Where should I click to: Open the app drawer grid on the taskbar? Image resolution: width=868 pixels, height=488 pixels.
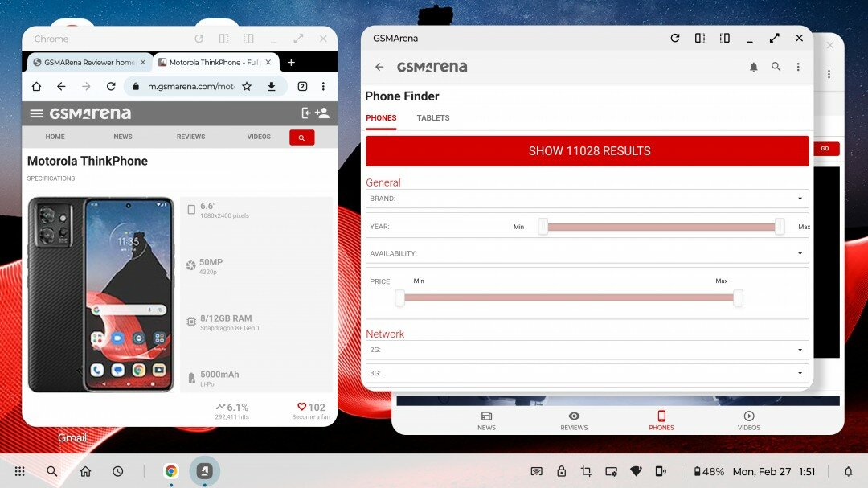[20, 471]
